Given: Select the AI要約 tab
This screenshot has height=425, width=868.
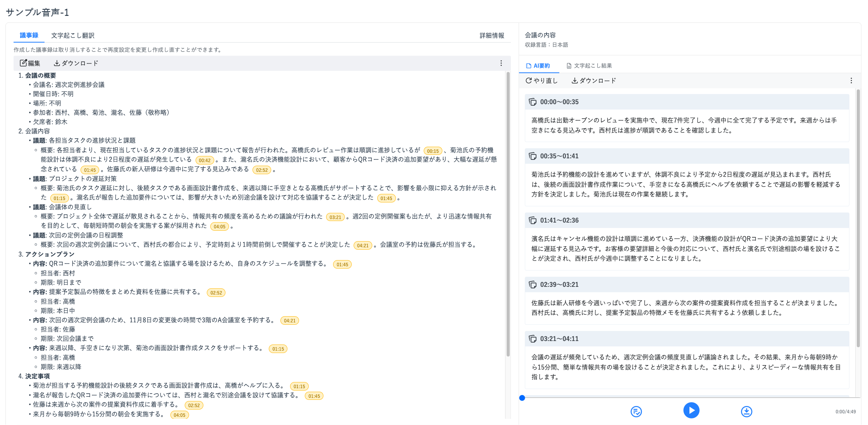Looking at the screenshot, I should point(538,66).
